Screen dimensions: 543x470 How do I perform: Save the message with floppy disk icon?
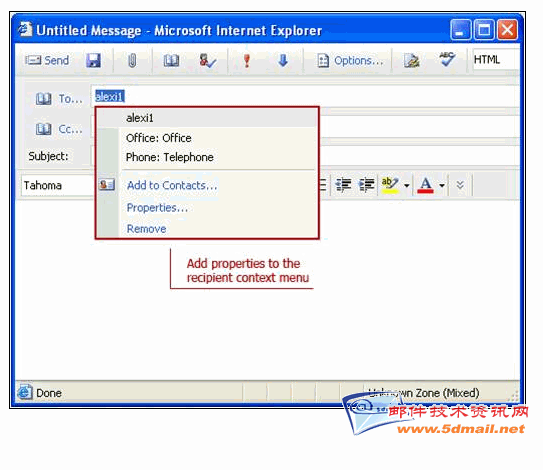coord(94,61)
